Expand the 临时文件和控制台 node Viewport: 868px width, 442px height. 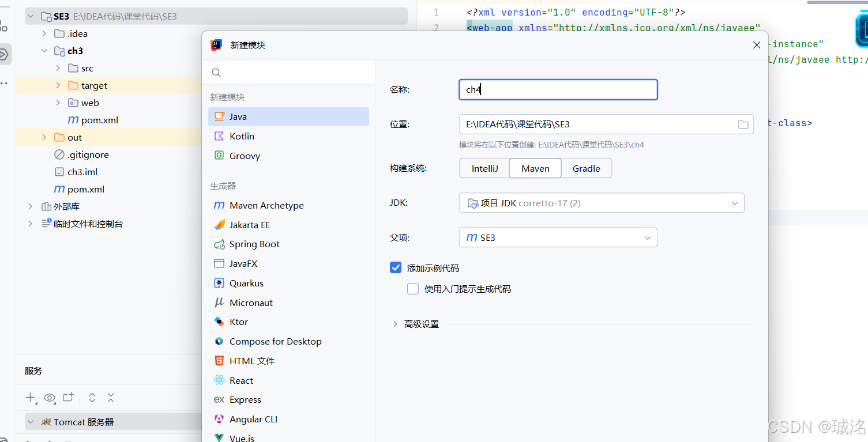[31, 224]
